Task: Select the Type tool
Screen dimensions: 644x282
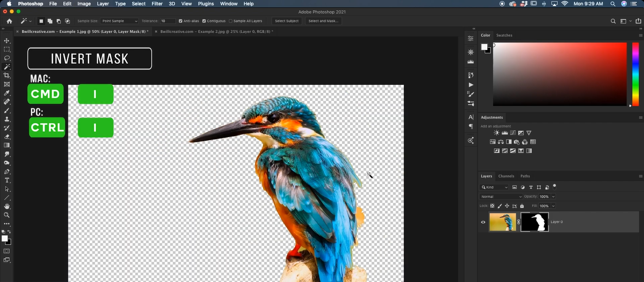Action: click(7, 180)
